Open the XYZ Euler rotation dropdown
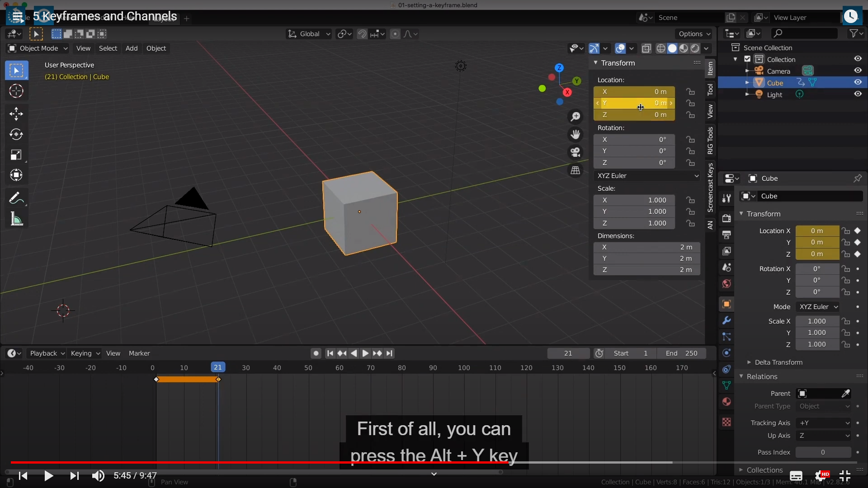Viewport: 868px width, 488px height. (x=647, y=176)
